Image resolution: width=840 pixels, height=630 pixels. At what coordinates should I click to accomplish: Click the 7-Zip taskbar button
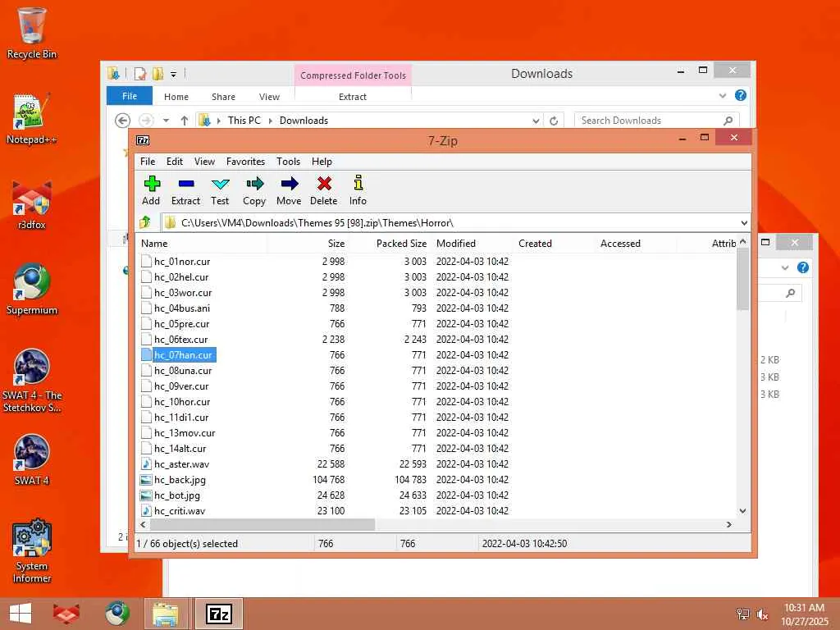[218, 614]
